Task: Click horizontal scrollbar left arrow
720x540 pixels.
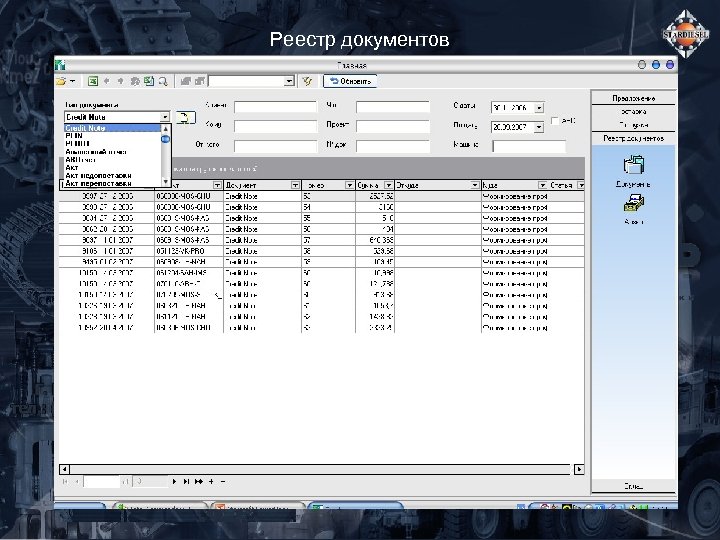Action: tap(64, 469)
